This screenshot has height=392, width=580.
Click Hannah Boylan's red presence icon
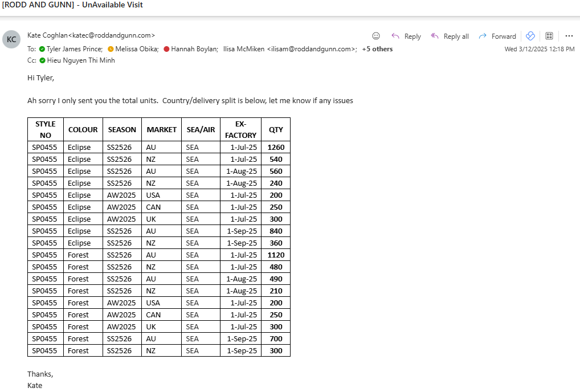point(166,49)
